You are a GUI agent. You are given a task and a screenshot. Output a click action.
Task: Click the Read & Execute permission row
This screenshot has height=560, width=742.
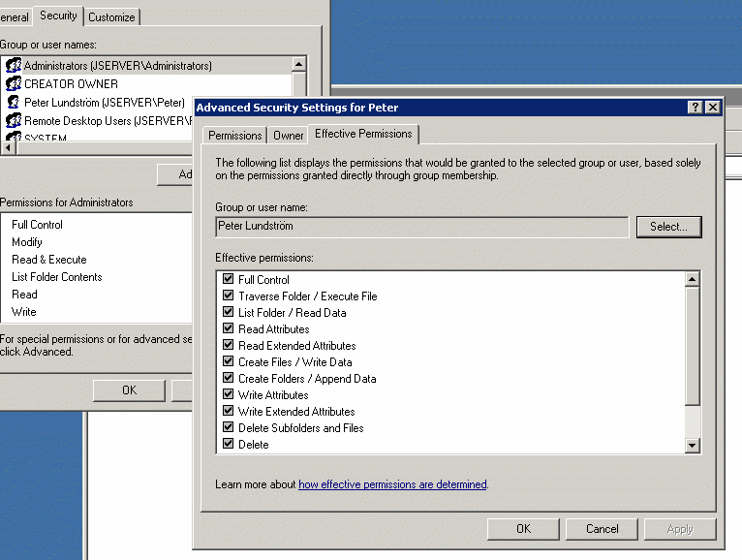point(49,260)
